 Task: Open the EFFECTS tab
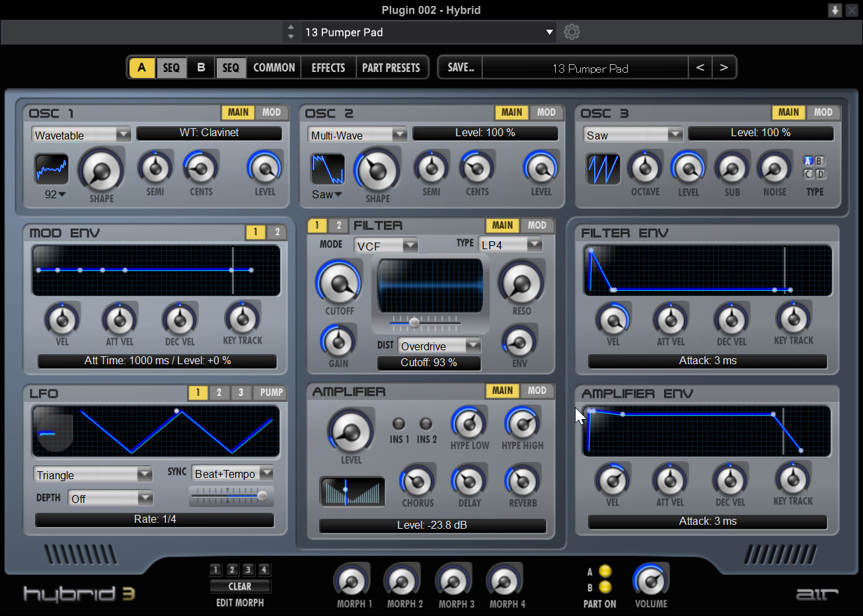(x=328, y=67)
